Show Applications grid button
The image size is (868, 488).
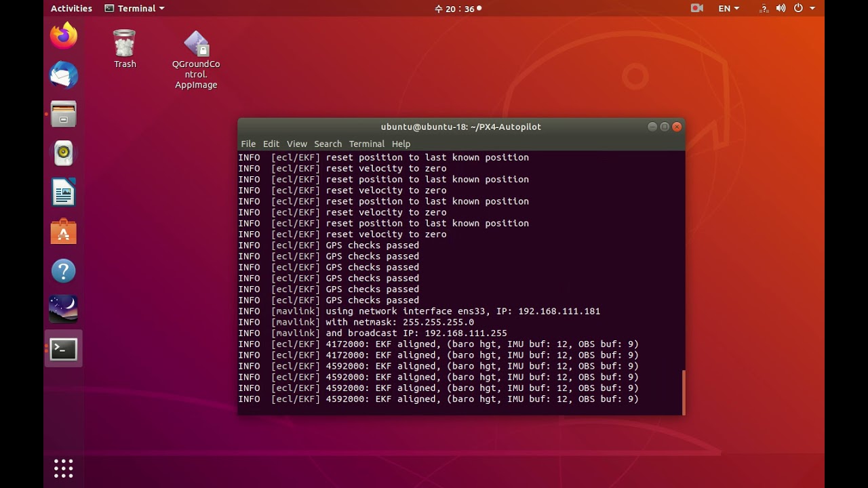pyautogui.click(x=64, y=468)
